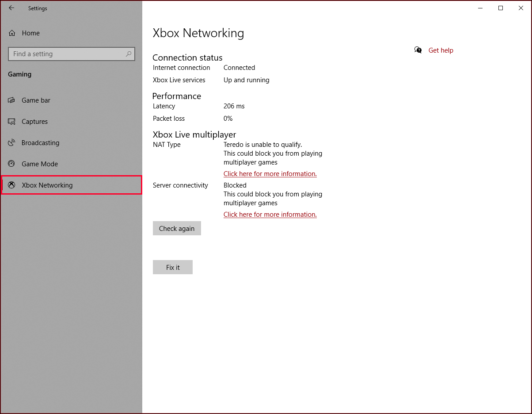Click the Fix it button
The image size is (532, 414).
coord(173,267)
